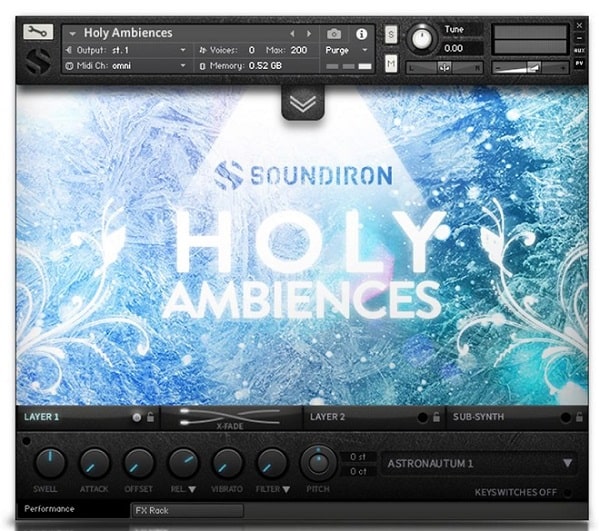
Task: Click the Sub-Synth lock icon
Action: pyautogui.click(x=578, y=417)
